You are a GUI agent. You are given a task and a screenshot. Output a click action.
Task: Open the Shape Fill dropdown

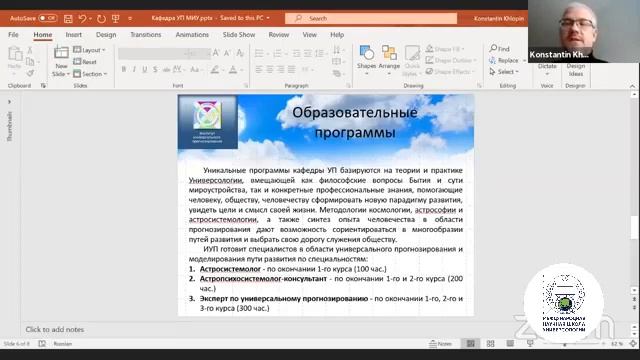coord(445,49)
